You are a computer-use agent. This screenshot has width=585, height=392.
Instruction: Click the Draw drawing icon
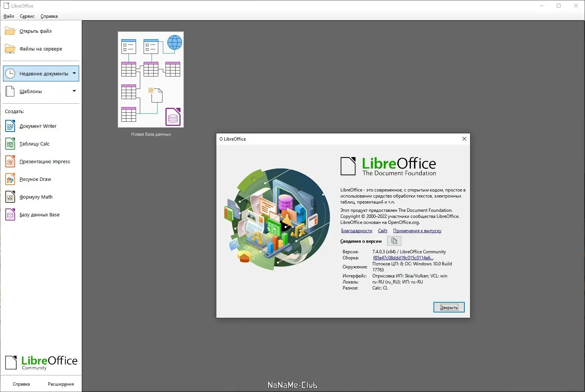pyautogui.click(x=10, y=179)
